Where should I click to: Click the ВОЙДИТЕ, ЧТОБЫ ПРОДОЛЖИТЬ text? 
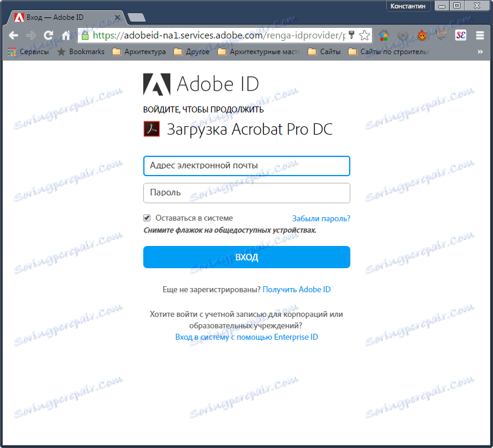[203, 109]
